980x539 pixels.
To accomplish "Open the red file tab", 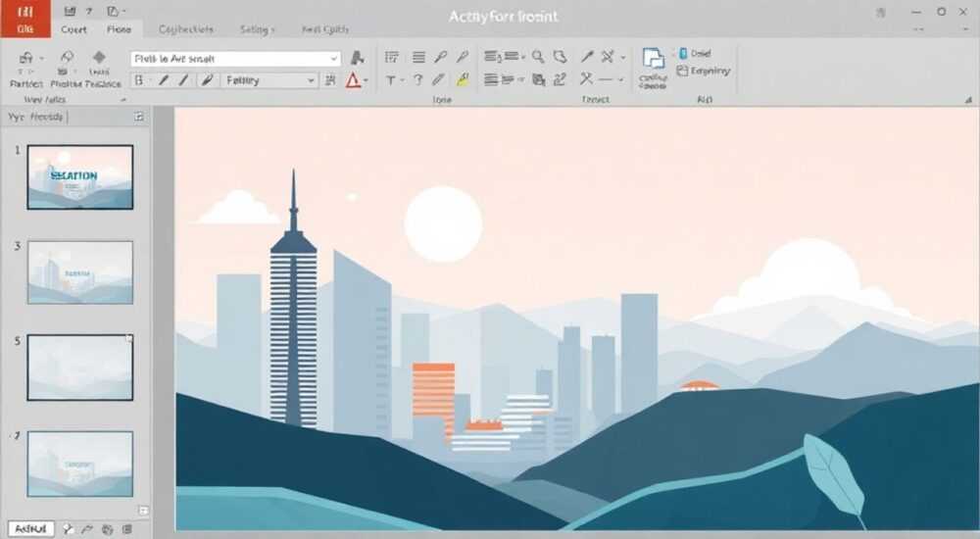I will [x=25, y=19].
